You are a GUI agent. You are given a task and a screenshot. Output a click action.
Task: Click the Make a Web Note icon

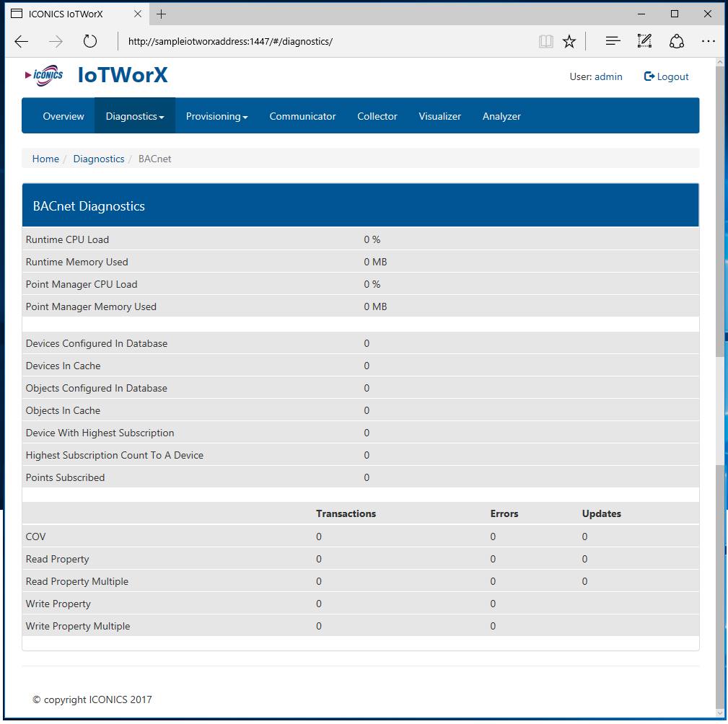coord(644,41)
